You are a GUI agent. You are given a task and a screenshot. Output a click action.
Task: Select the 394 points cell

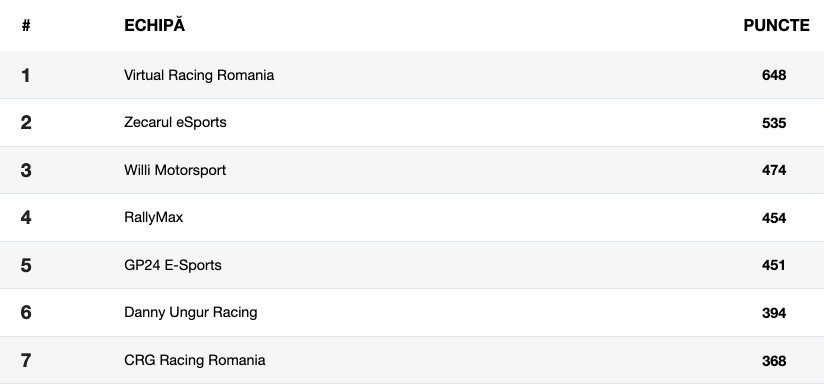pos(774,313)
